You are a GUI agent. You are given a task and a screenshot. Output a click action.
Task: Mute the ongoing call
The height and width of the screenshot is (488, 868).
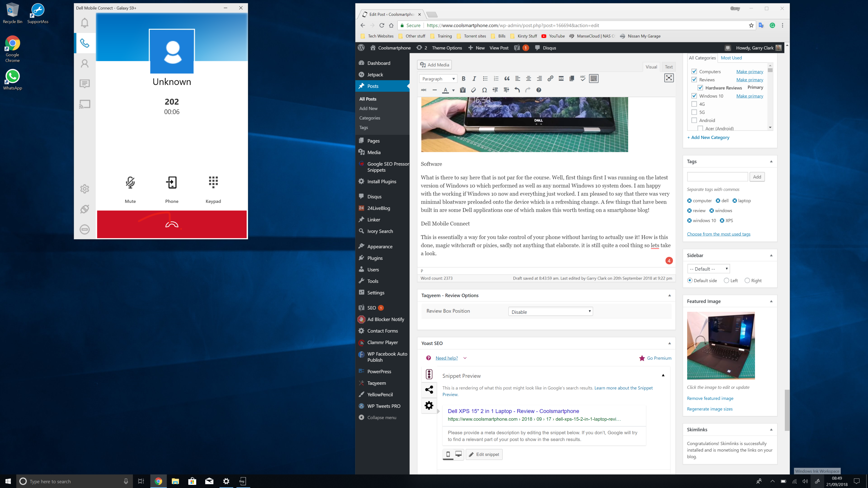[130, 190]
